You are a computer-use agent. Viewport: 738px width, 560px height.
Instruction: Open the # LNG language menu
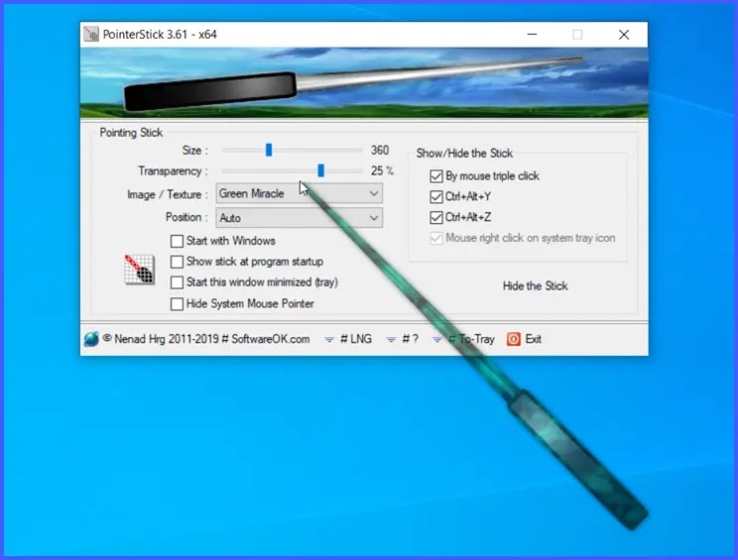point(356,339)
